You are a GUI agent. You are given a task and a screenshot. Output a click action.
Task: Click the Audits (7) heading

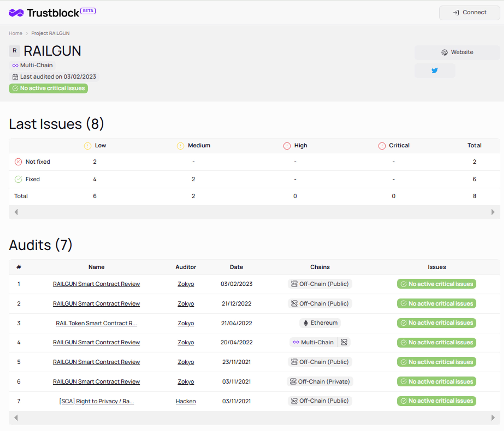point(41,245)
